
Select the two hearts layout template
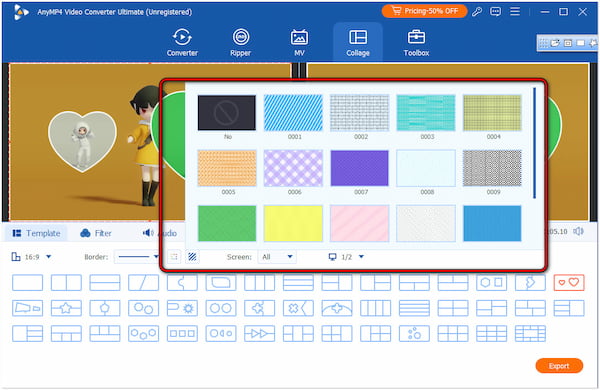(569, 283)
